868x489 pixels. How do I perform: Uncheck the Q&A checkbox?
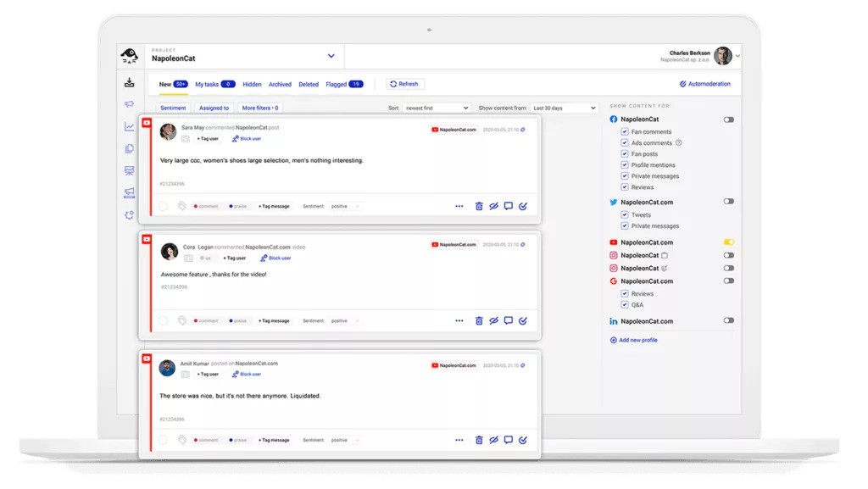click(x=625, y=305)
